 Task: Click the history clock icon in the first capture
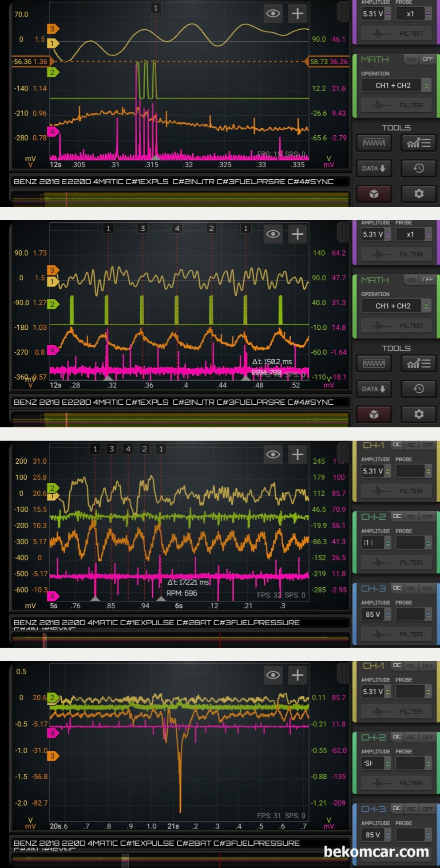coord(419,168)
